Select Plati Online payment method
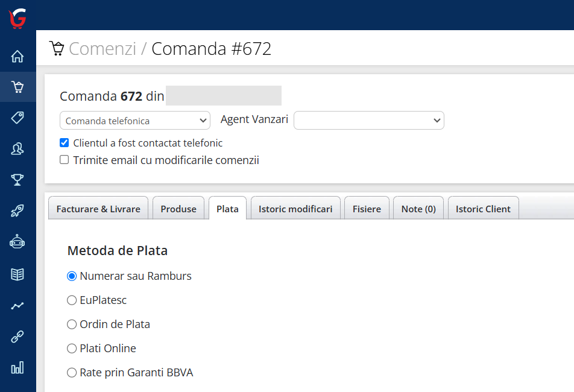The width and height of the screenshot is (574, 392). (x=72, y=349)
